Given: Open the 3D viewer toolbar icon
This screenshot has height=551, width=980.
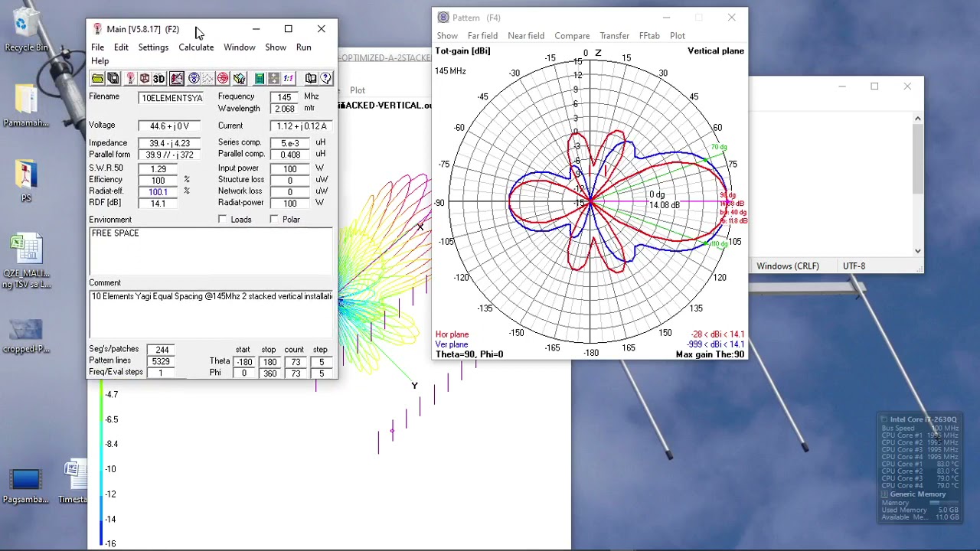Looking at the screenshot, I should point(158,78).
